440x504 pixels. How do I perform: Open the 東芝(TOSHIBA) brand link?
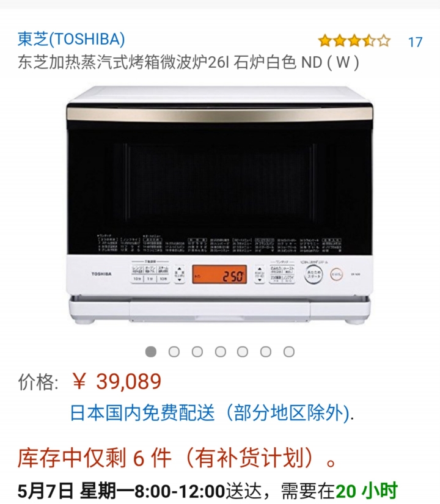tap(71, 39)
